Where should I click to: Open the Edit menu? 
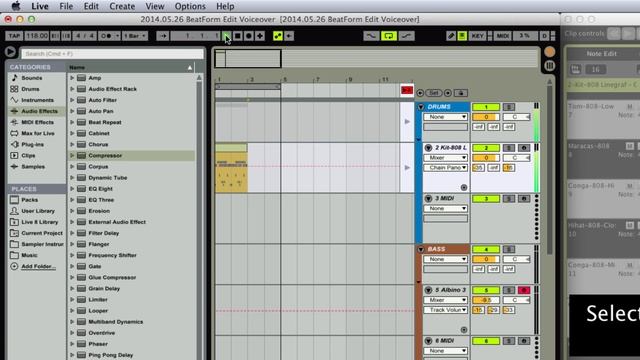pos(91,7)
